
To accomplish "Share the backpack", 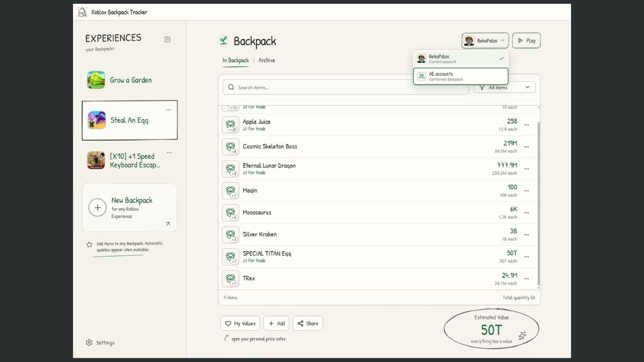I will [x=308, y=323].
